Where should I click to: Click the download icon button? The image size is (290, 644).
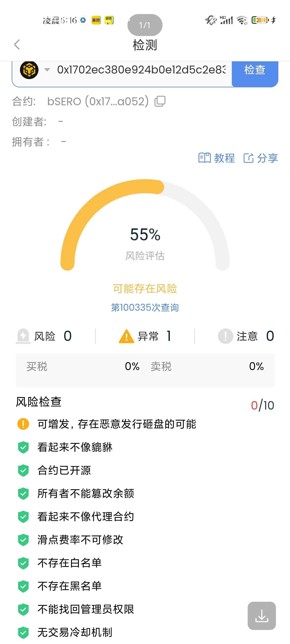262,615
